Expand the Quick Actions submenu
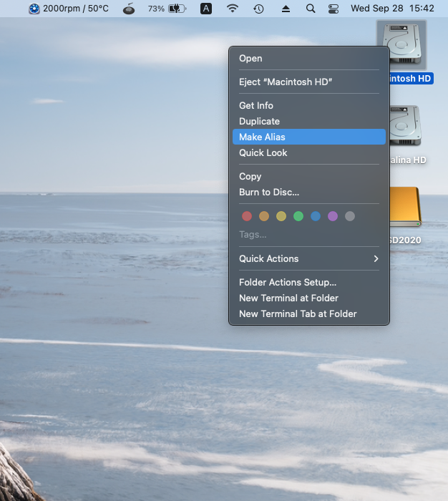 pyautogui.click(x=309, y=259)
